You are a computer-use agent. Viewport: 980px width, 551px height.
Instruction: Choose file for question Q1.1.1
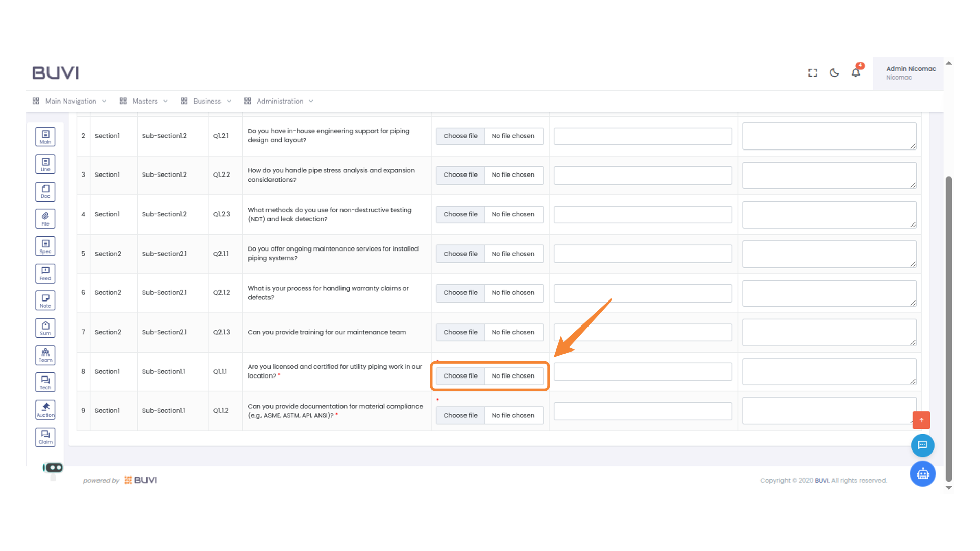[x=460, y=376]
